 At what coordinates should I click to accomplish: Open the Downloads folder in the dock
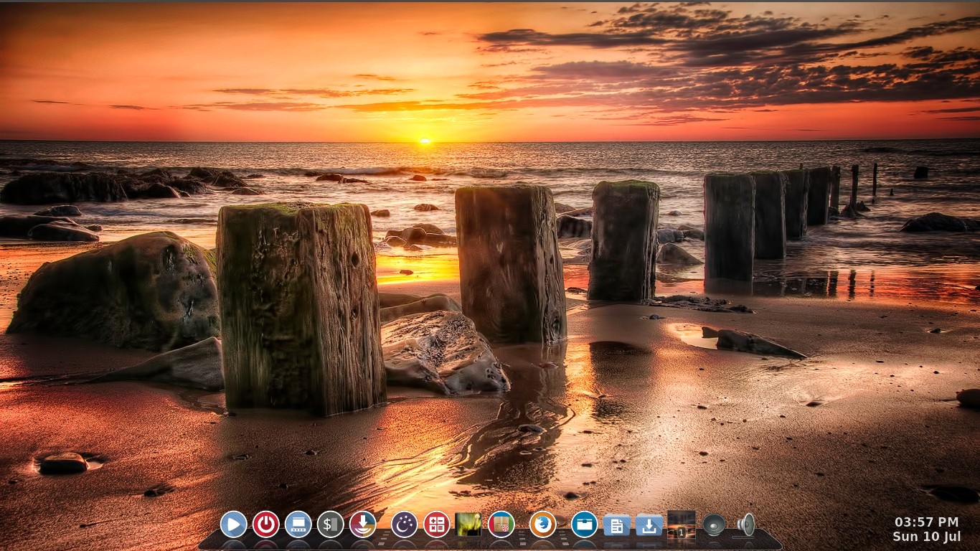pyautogui.click(x=649, y=525)
